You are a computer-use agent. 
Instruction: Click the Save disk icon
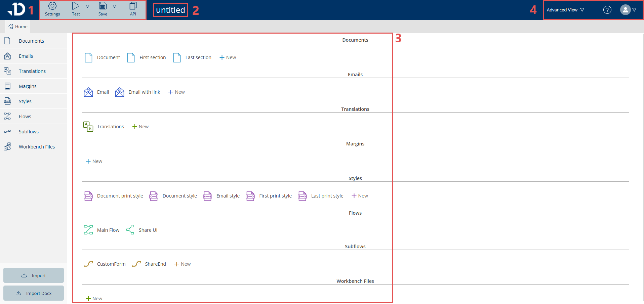(x=103, y=6)
